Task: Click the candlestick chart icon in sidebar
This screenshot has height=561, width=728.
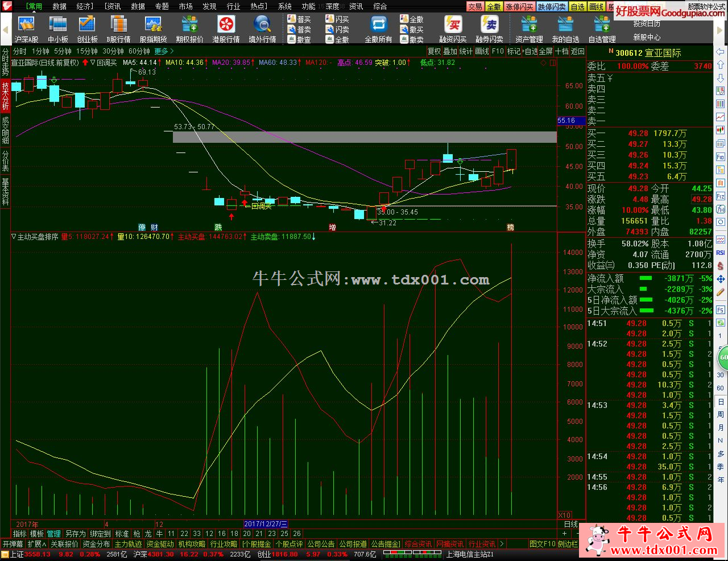Action: tap(721, 130)
